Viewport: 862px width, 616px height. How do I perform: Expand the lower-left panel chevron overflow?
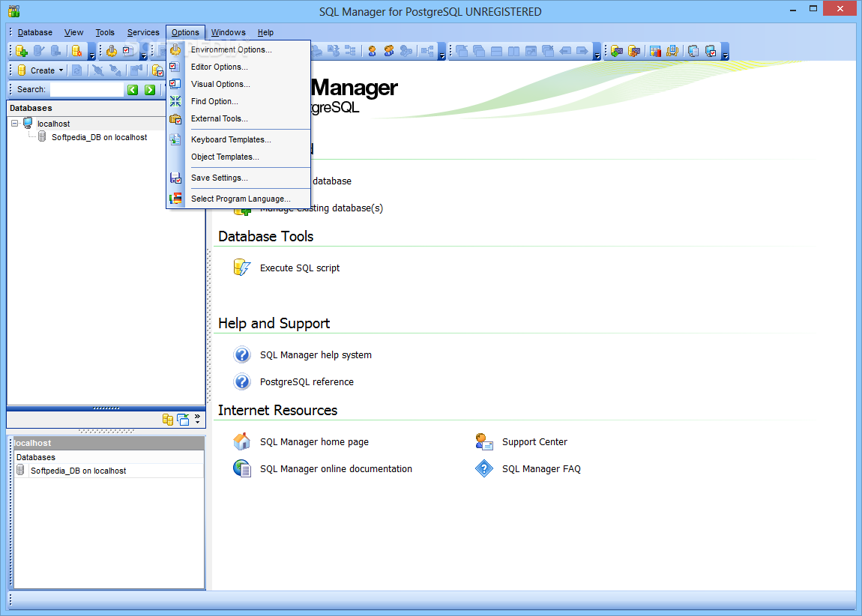click(197, 419)
